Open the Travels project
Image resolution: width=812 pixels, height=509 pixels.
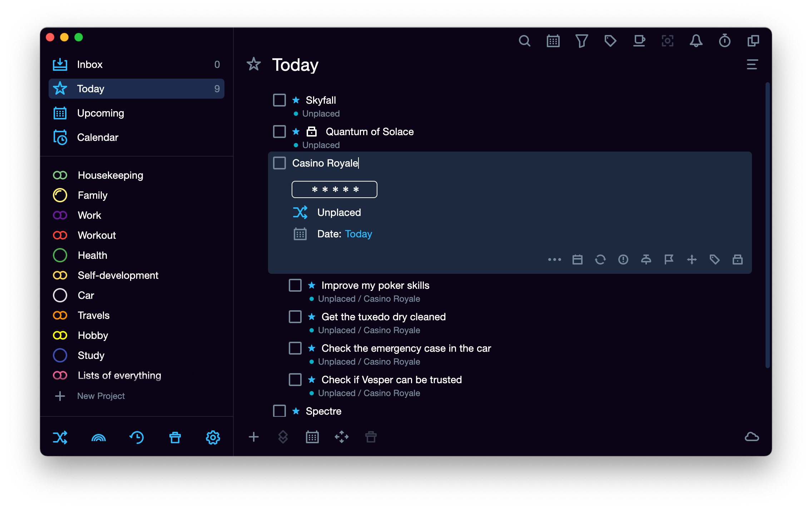point(137,315)
